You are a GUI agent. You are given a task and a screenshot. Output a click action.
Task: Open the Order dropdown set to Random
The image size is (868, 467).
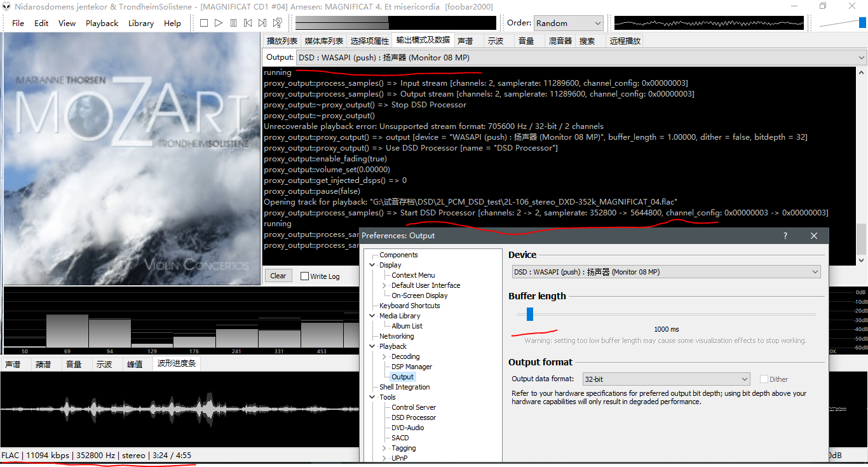pos(568,23)
